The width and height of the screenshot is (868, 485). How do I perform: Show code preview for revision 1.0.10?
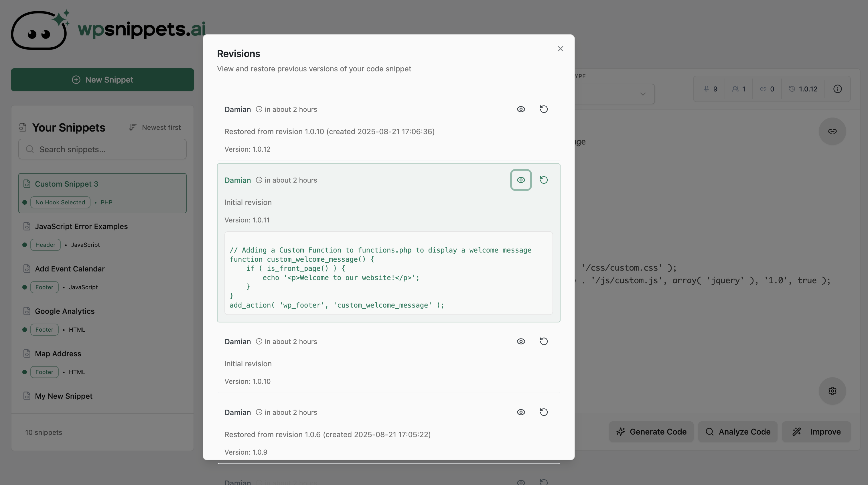[520, 341]
